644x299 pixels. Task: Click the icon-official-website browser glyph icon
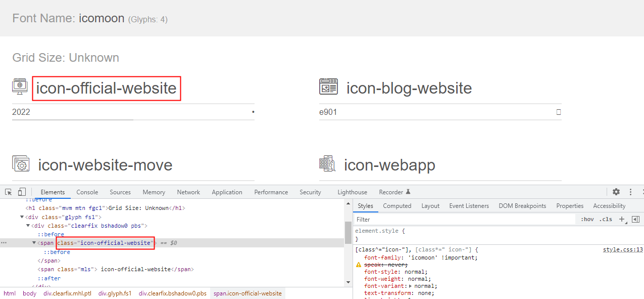pyautogui.click(x=20, y=87)
